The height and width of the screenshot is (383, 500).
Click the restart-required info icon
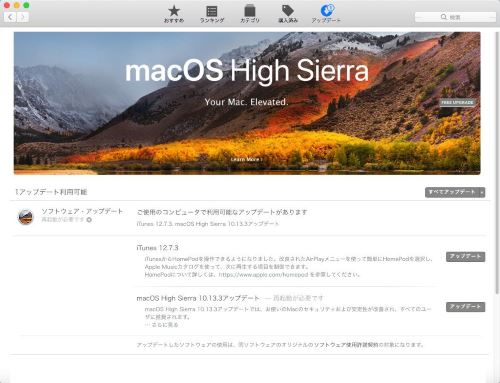click(x=89, y=220)
